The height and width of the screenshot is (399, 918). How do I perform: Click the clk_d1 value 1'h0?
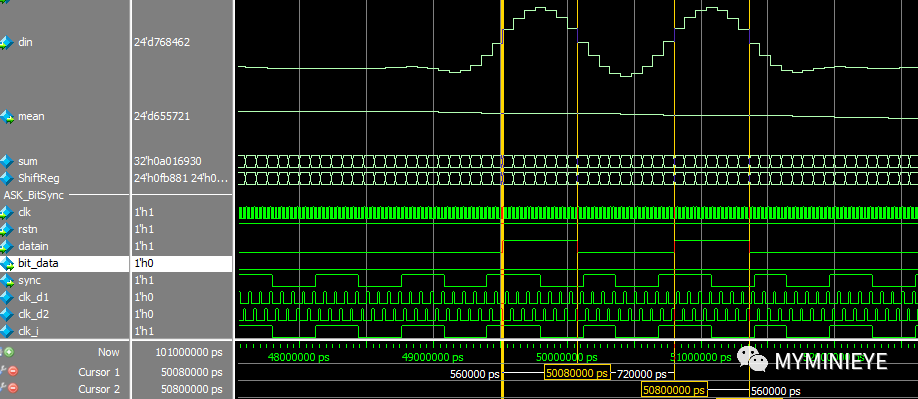[x=143, y=297]
